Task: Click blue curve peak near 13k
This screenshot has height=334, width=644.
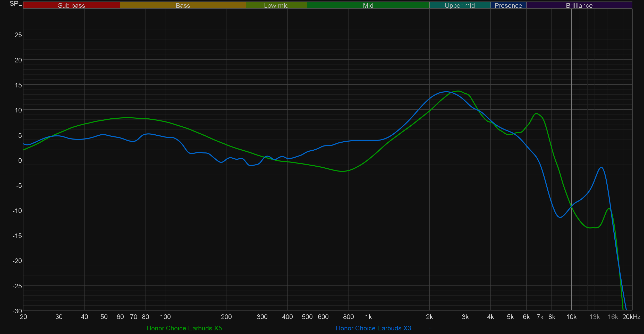Action: (x=601, y=167)
